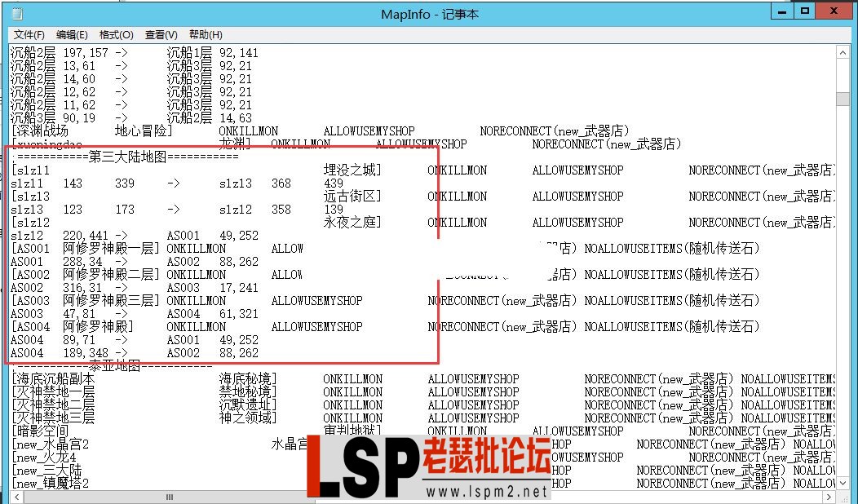This screenshot has height=504, width=858.
Task: Click the text "[new_火龙4"
Action: tap(44, 458)
